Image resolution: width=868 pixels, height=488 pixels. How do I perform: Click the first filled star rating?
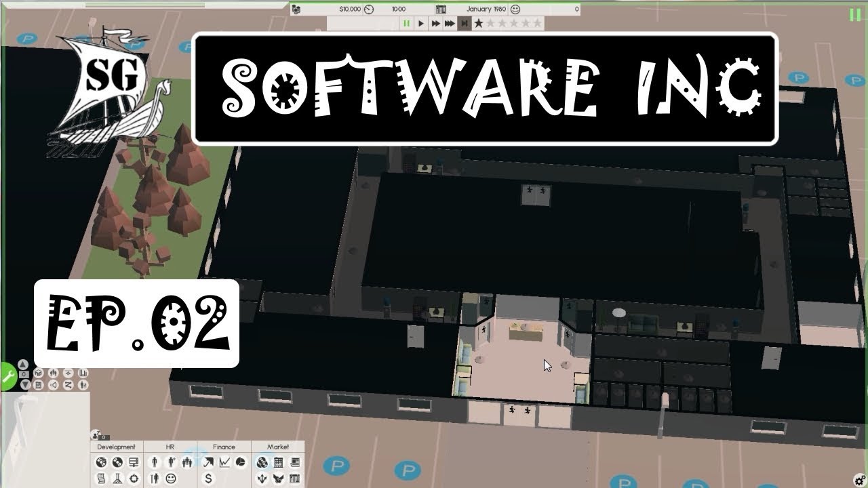click(x=479, y=23)
